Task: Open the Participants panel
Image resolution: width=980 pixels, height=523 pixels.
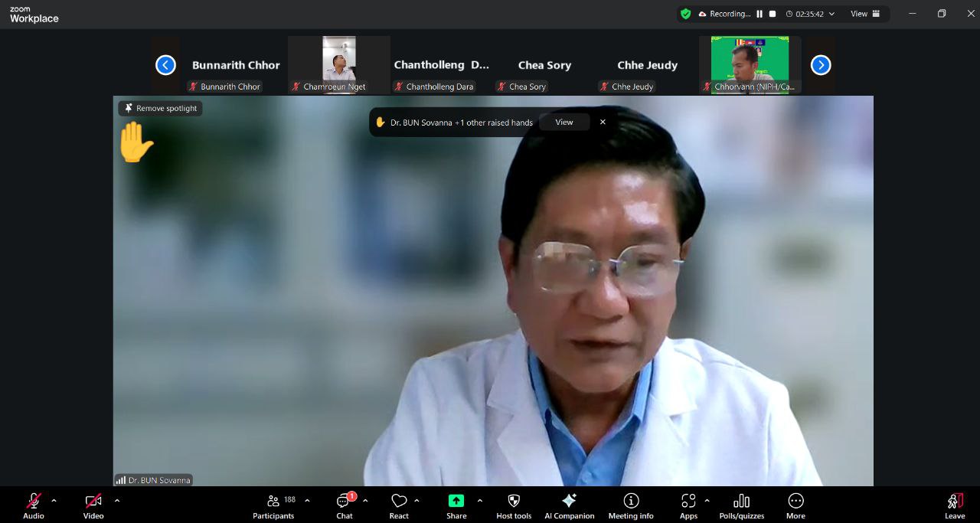Action: tap(273, 505)
